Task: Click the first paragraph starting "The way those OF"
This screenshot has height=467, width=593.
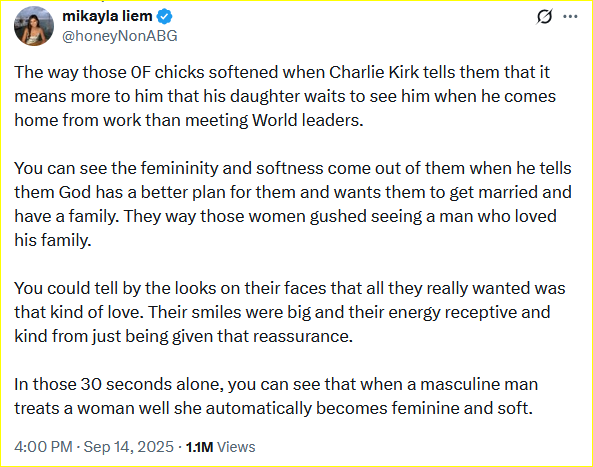Action: (285, 96)
